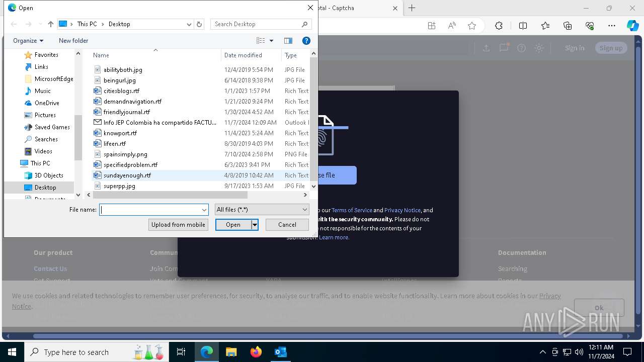Viewport: 644px width, 362px height.
Task: Select Desktop in navigation tree
Action: click(x=45, y=188)
